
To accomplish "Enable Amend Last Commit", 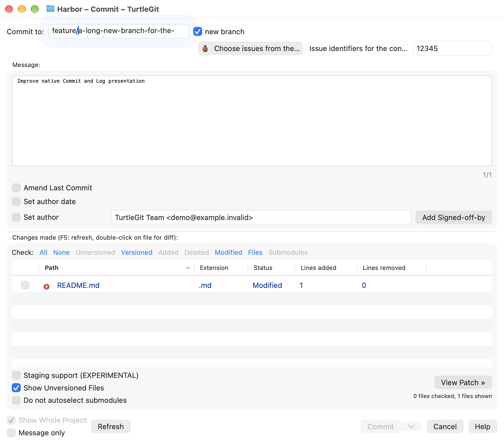I will pyautogui.click(x=16, y=188).
